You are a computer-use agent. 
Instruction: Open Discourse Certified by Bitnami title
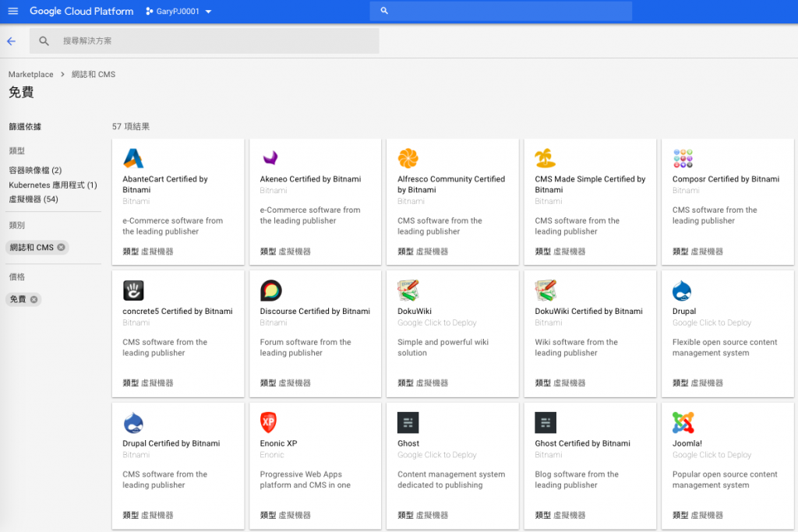pyautogui.click(x=315, y=312)
